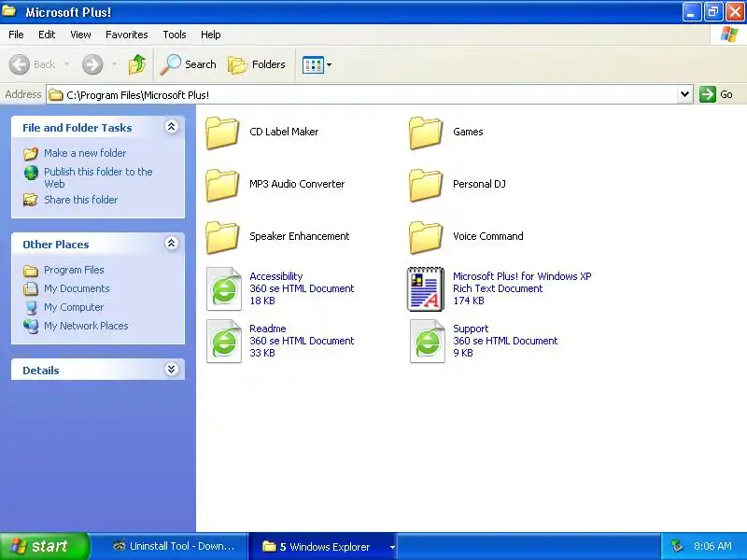Open the CD Label Maker folder icon
The height and width of the screenshot is (560, 747).
pos(222,133)
